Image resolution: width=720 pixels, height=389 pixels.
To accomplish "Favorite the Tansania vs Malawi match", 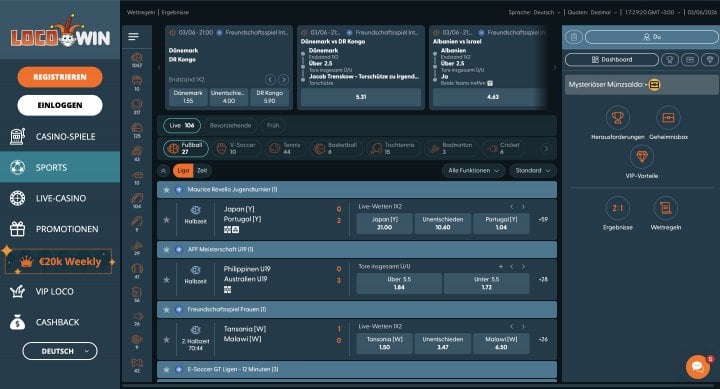I will 166,340.
